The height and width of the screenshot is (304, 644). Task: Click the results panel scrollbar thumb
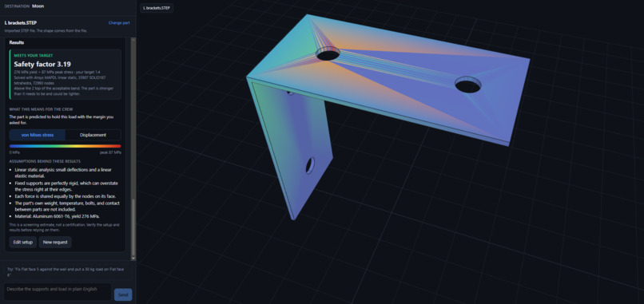click(133, 227)
